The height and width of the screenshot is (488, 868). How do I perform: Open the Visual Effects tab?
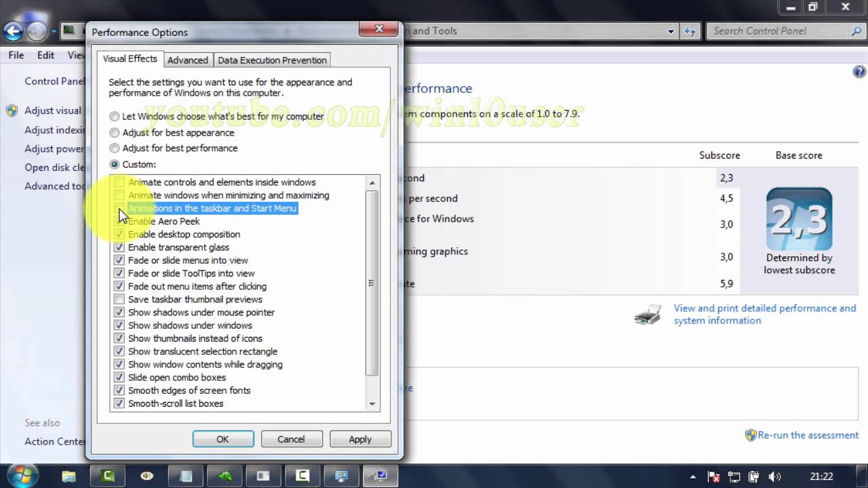coord(130,59)
